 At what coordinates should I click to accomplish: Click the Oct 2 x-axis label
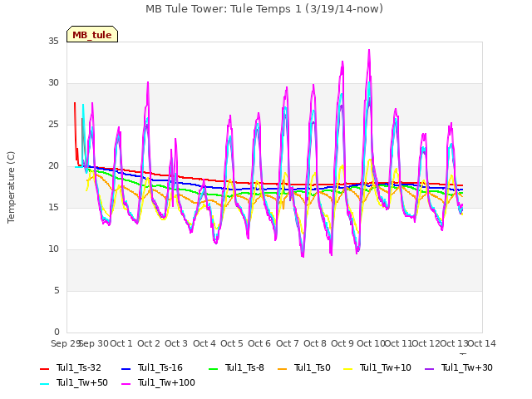coord(149,343)
